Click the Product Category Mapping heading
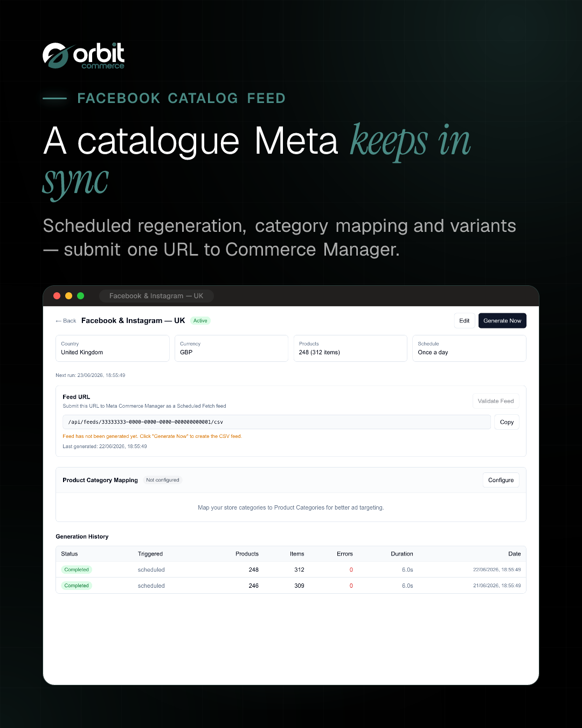 100,480
